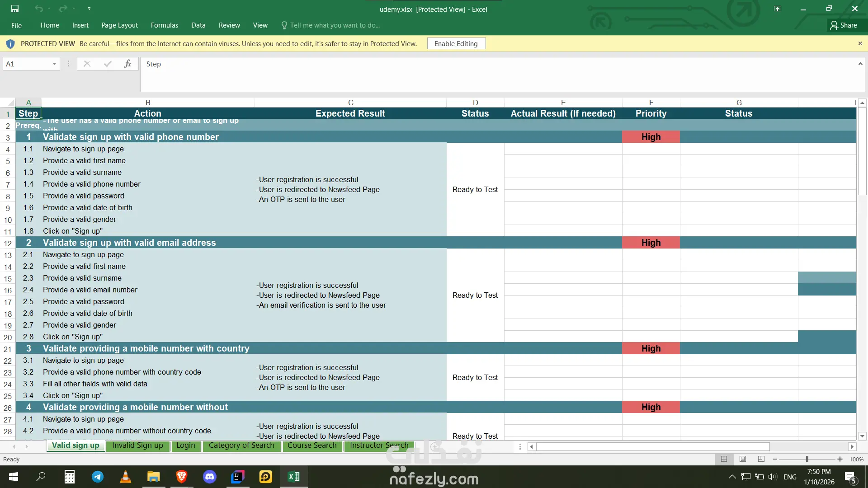This screenshot has width=868, height=488.
Task: Open Customize Quick Access Toolbar dropdown
Action: point(89,9)
